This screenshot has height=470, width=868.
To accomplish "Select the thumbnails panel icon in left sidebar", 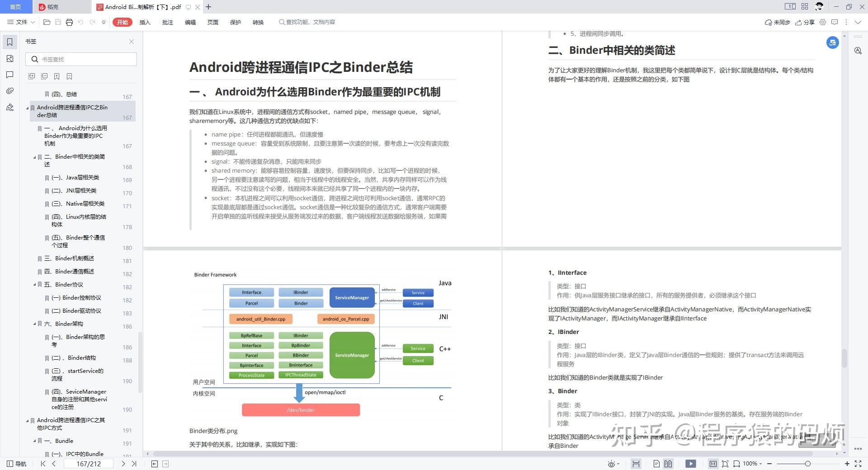I will (x=9, y=58).
